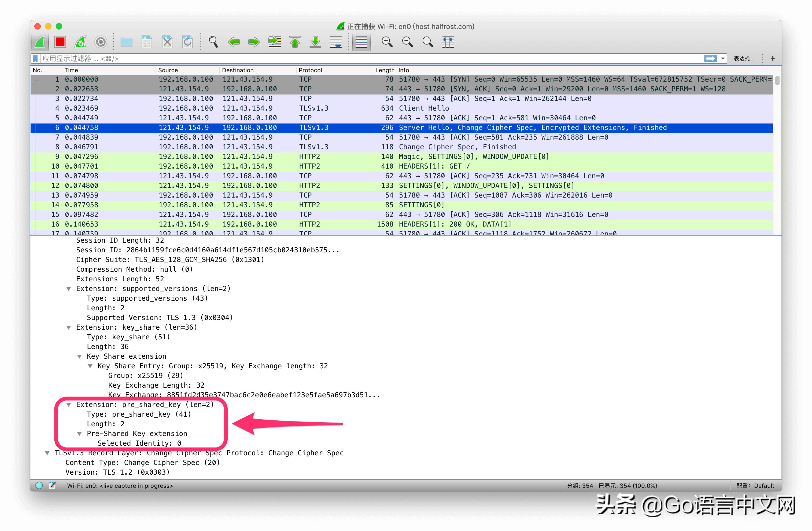Collapse the Key Share Entry tree node

(x=90, y=366)
